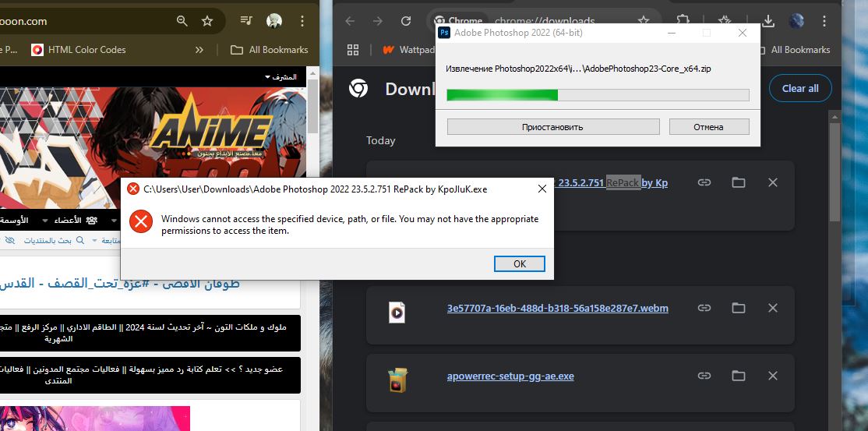
Task: Open the طوفان الأقصى forum title link
Action: [x=119, y=283]
